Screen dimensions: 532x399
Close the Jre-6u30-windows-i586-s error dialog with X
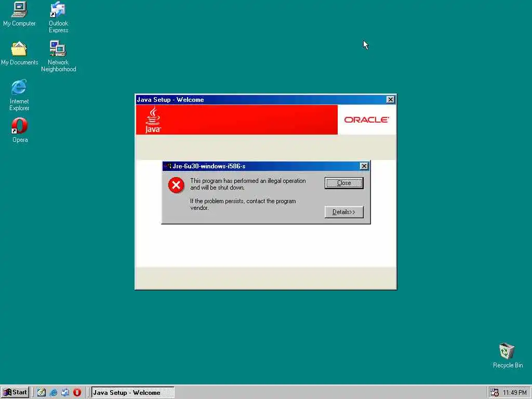pyautogui.click(x=364, y=166)
